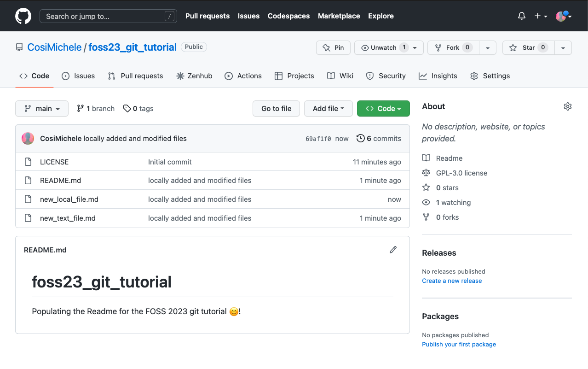View 0 stars in About sidebar
The width and height of the screenshot is (588, 369).
(x=440, y=188)
